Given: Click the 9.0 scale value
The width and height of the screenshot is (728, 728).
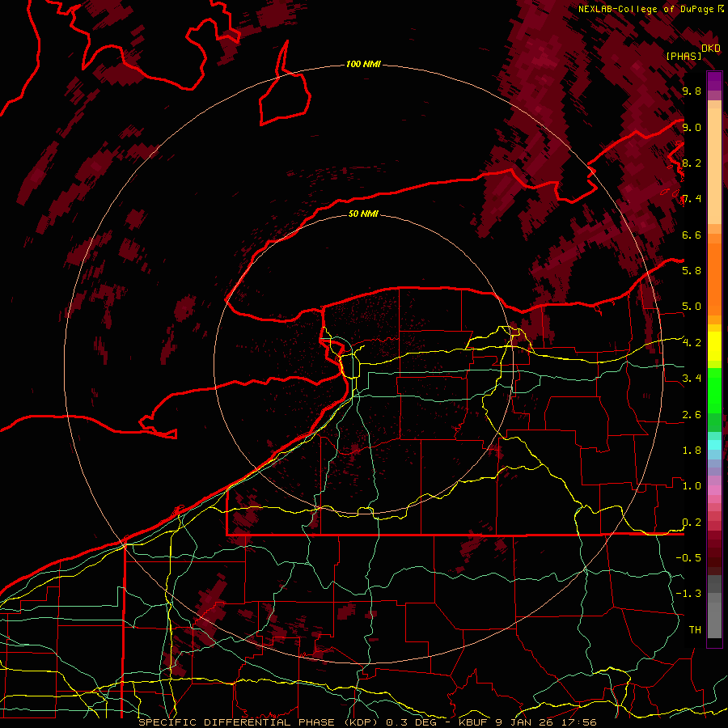Looking at the screenshot, I should tap(692, 127).
